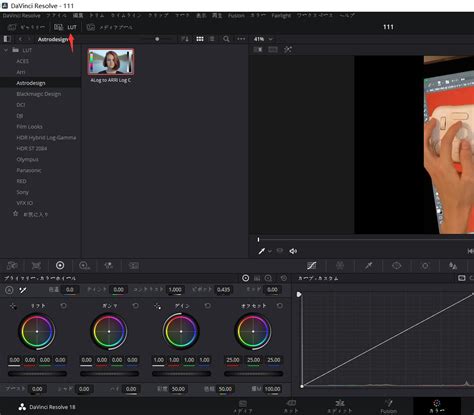Viewport: 474px width, 415px height.
Task: Open the RGB Mixer palette
Action: [x=109, y=265]
